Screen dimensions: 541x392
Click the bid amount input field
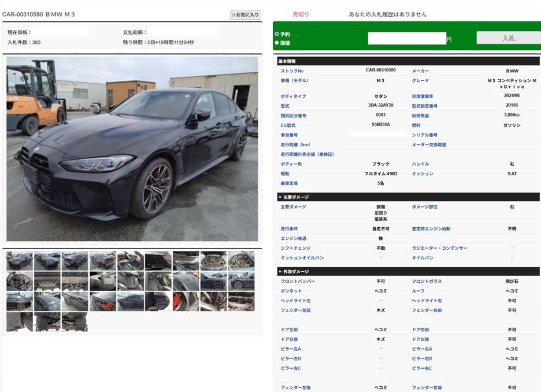[407, 39]
